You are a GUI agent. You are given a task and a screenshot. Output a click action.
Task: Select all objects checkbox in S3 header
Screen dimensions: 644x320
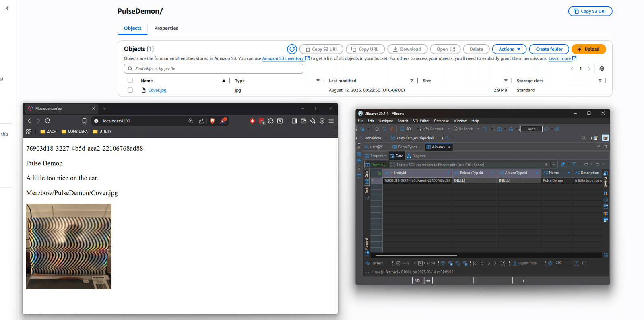coord(130,81)
